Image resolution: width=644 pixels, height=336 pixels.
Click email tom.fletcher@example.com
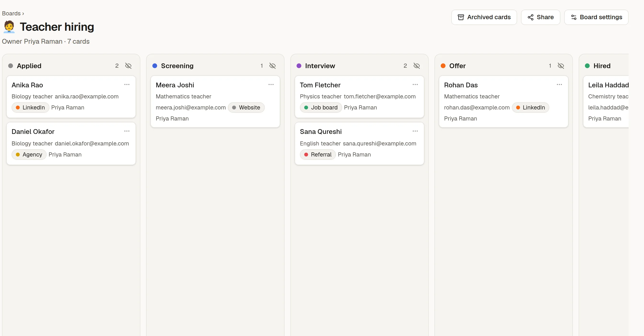coord(380,97)
